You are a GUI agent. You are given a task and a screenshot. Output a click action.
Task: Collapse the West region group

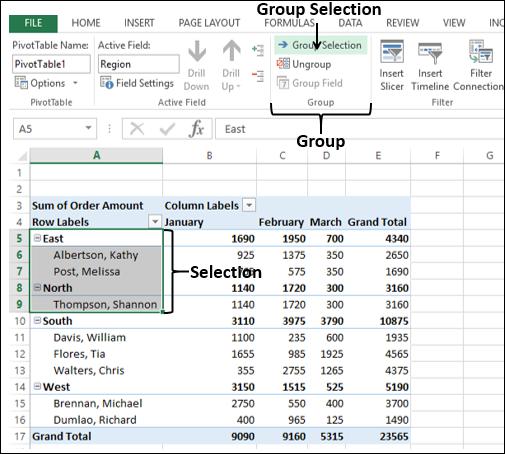pos(38,386)
